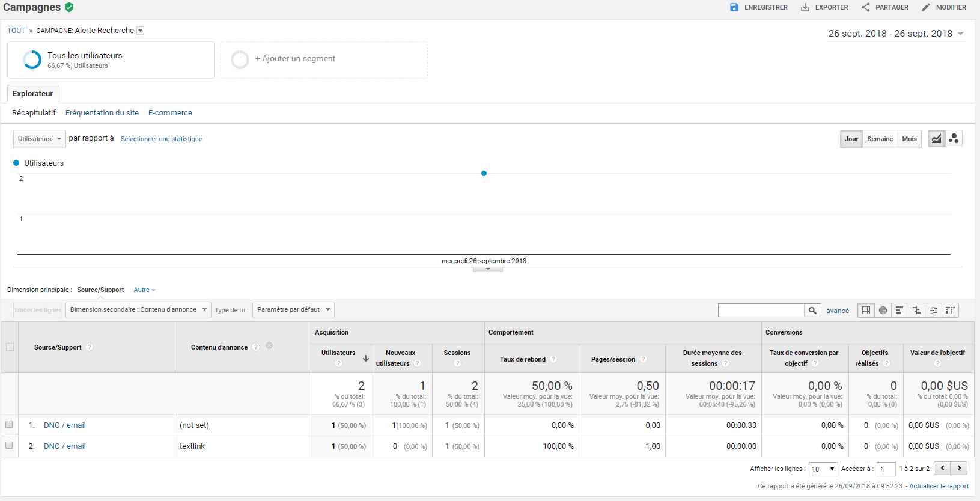Click the Modifier pencil icon
Screen dimensions: 980x501
pos(925,7)
